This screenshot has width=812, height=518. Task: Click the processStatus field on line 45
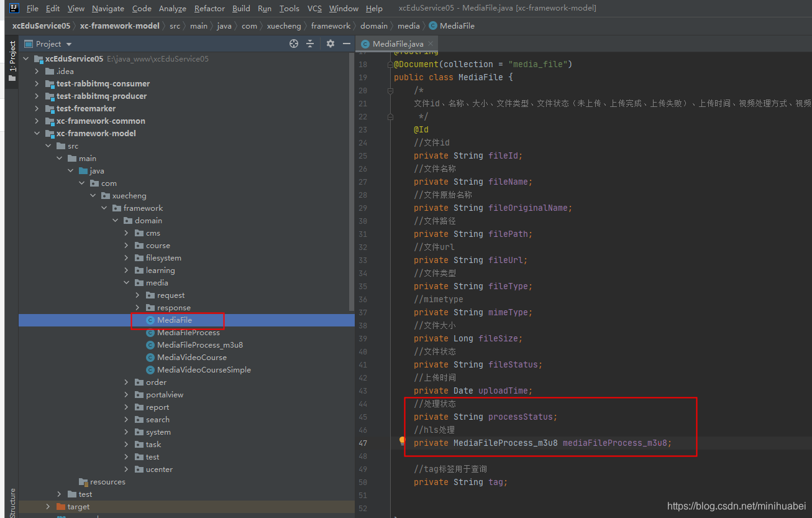[520, 417]
